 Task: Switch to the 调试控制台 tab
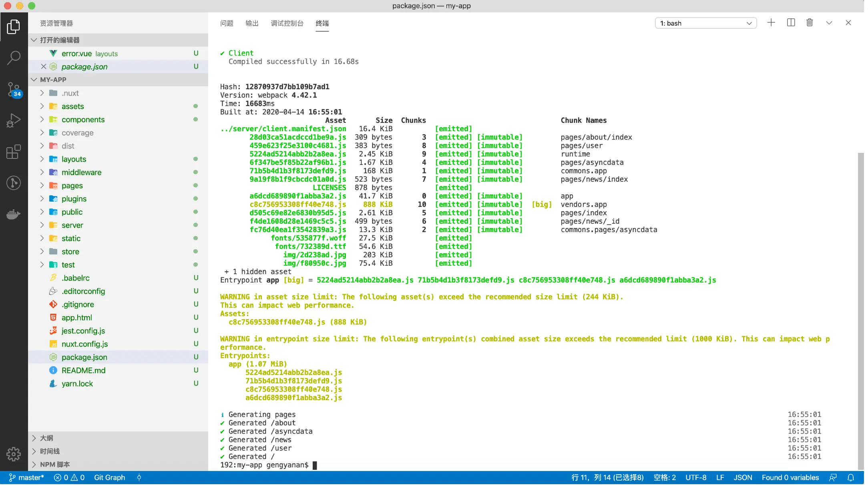[287, 23]
